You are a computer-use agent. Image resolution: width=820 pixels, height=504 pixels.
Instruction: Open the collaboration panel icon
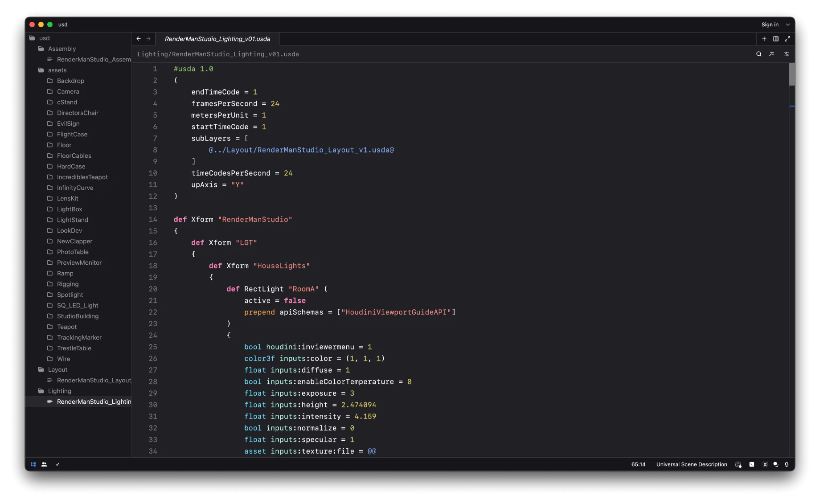coord(44,464)
